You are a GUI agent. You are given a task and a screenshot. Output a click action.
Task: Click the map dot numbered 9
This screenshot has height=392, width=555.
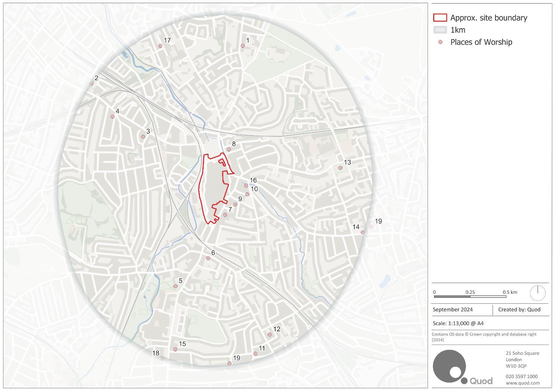pos(235,204)
